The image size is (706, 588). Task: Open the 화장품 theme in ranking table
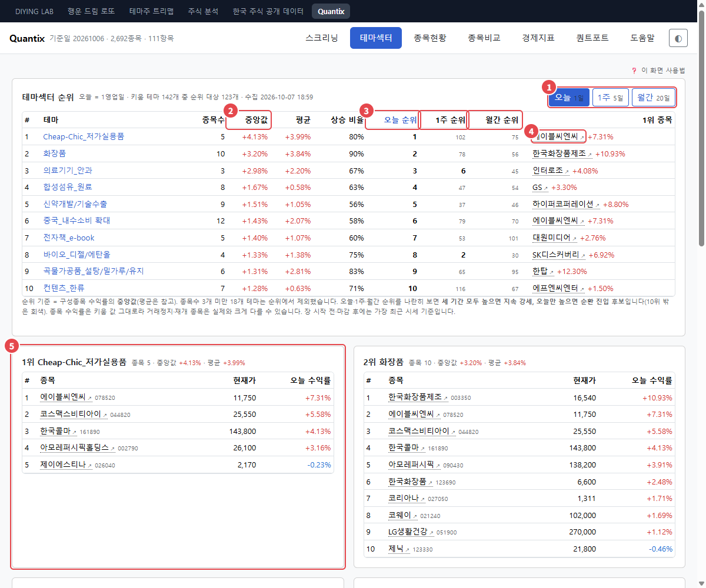[54, 153]
